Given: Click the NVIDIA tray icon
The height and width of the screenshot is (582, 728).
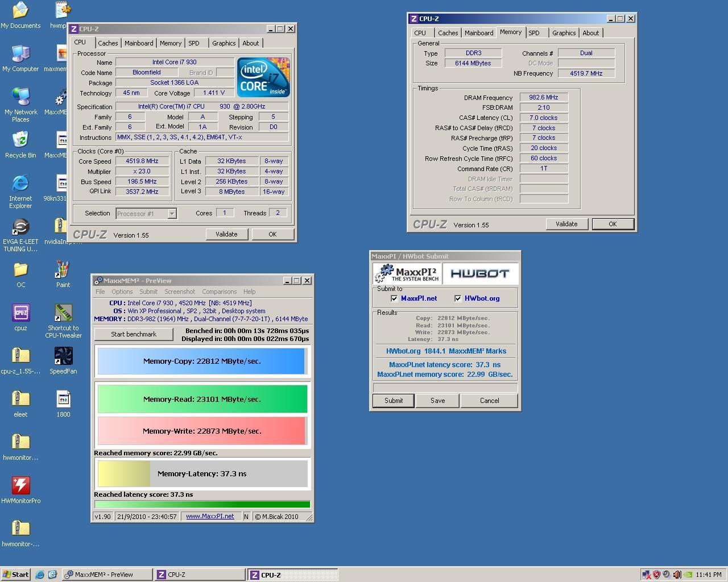Looking at the screenshot, I should (x=687, y=575).
